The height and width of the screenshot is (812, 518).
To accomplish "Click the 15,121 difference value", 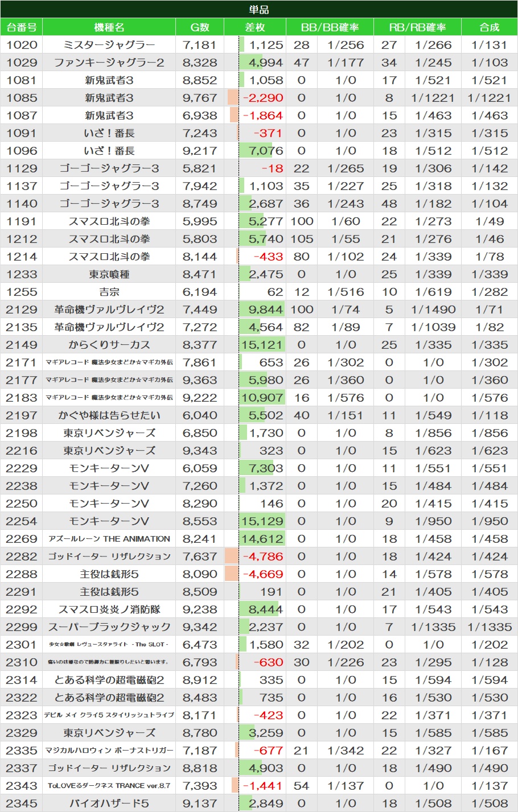I will pyautogui.click(x=262, y=345).
